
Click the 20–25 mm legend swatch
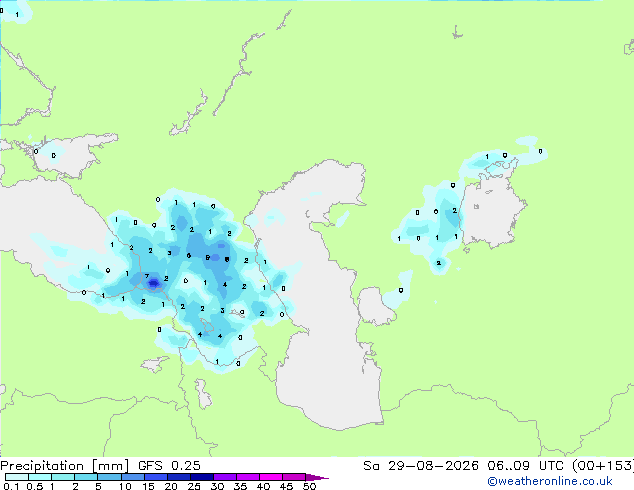[x=178, y=477]
